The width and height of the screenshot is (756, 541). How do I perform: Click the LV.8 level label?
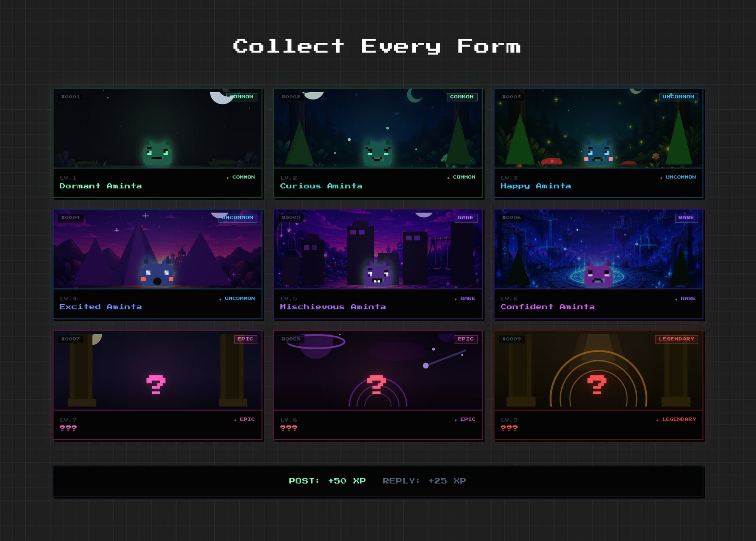[x=289, y=420]
